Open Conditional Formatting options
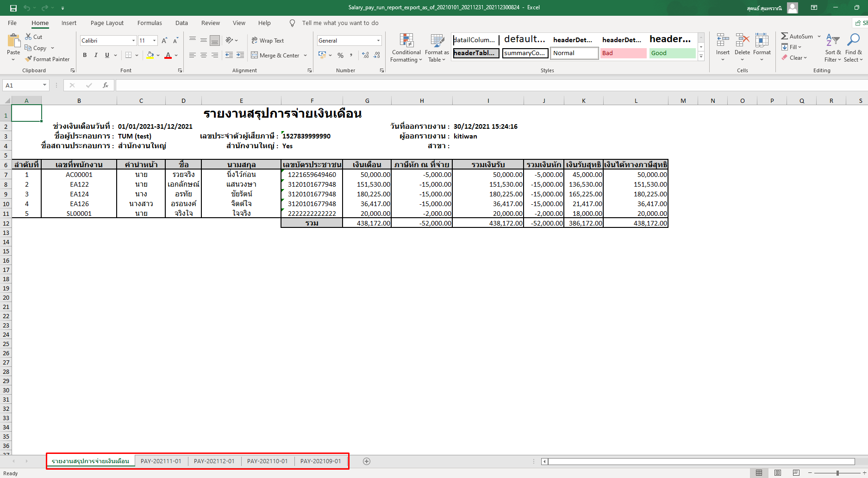 (406, 48)
